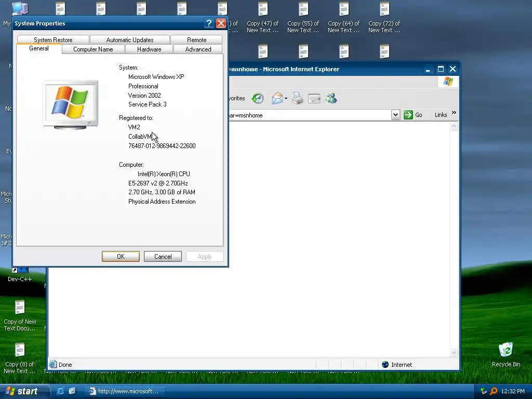This screenshot has height=399, width=532.
Task: Click the History icon in Internet Explorer
Action: tap(258, 98)
